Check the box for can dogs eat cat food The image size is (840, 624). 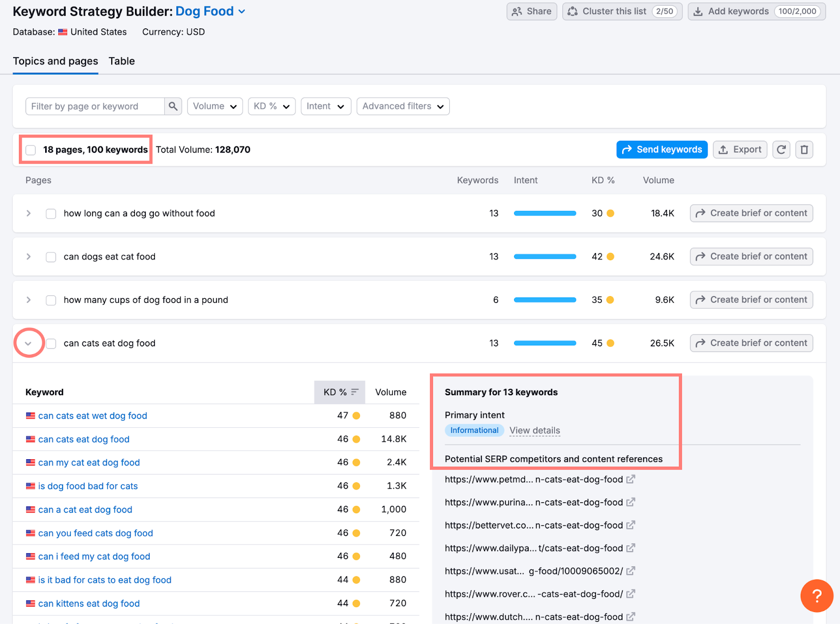[x=50, y=257]
